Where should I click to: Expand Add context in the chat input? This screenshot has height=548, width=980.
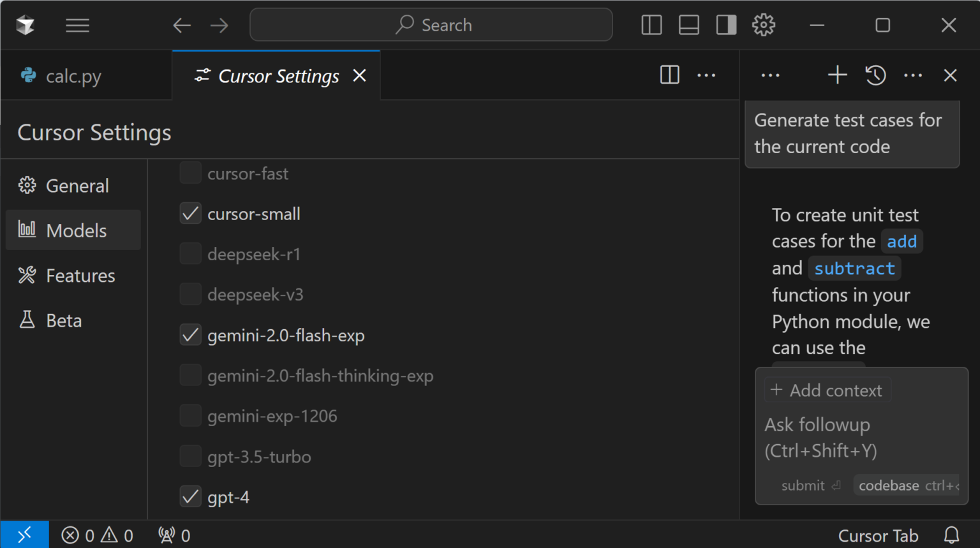(x=827, y=389)
